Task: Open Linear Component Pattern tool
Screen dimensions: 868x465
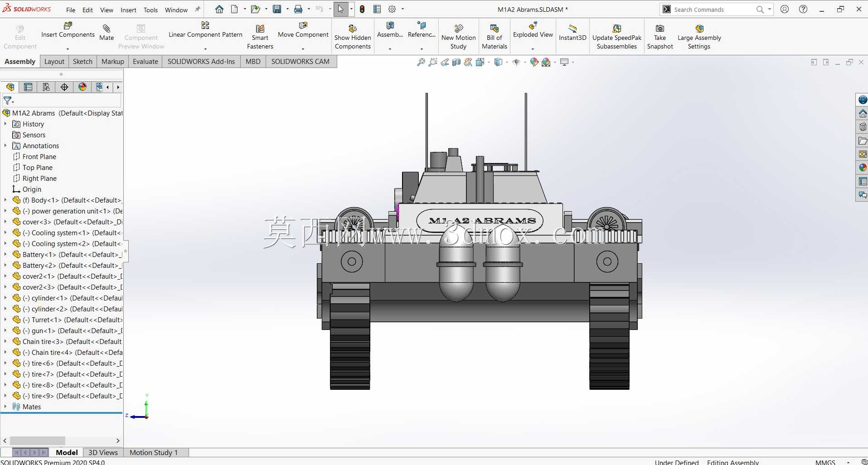Action: click(205, 30)
